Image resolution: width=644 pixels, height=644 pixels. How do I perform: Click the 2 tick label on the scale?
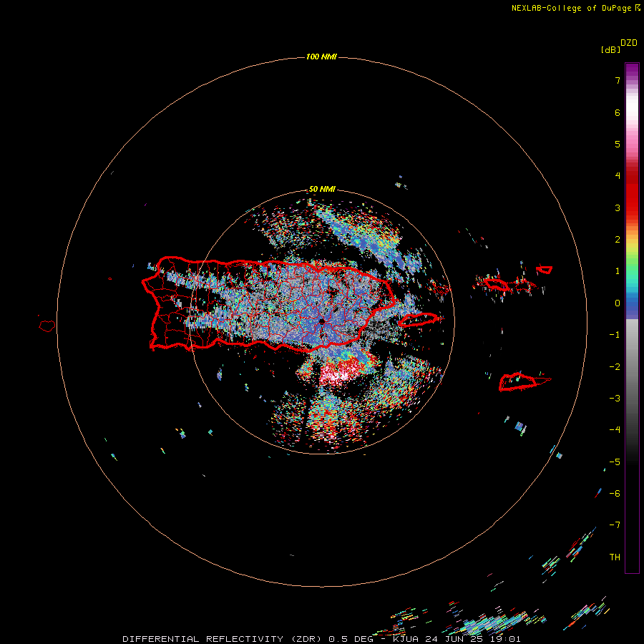coord(618,240)
